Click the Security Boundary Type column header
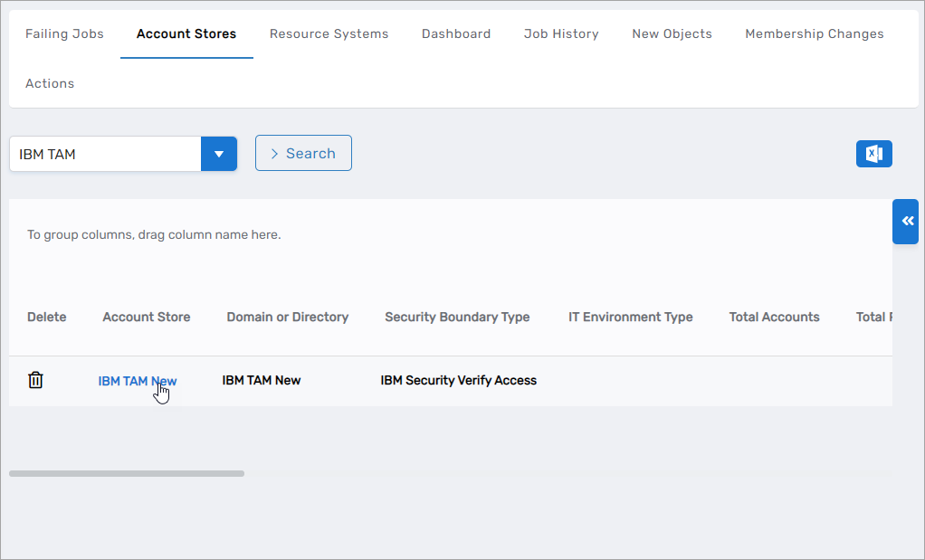This screenshot has width=925, height=560. pos(457,317)
